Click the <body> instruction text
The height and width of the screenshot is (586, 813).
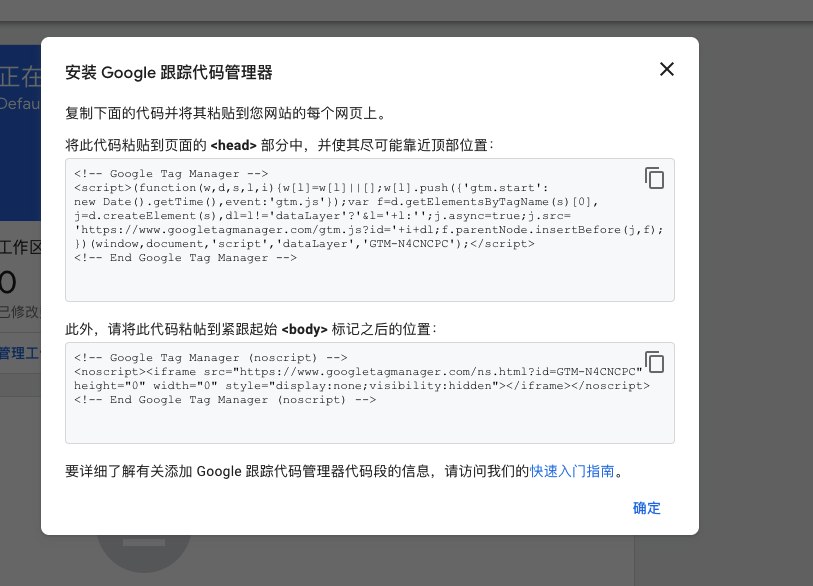point(251,329)
